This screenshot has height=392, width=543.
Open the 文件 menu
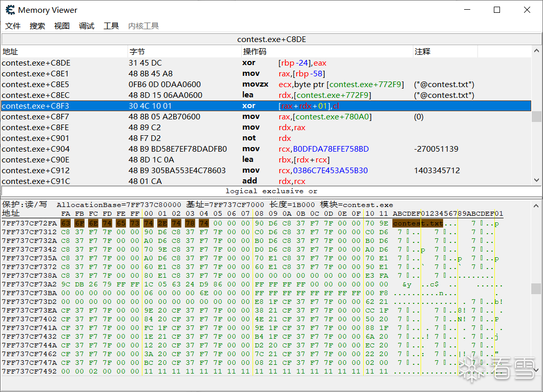pos(13,26)
